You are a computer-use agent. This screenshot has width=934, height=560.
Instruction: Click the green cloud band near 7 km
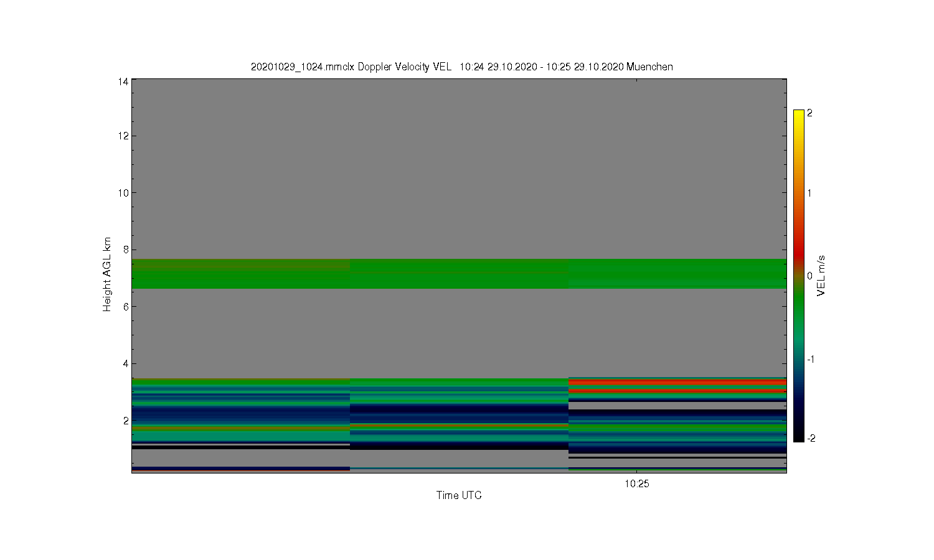(x=459, y=274)
